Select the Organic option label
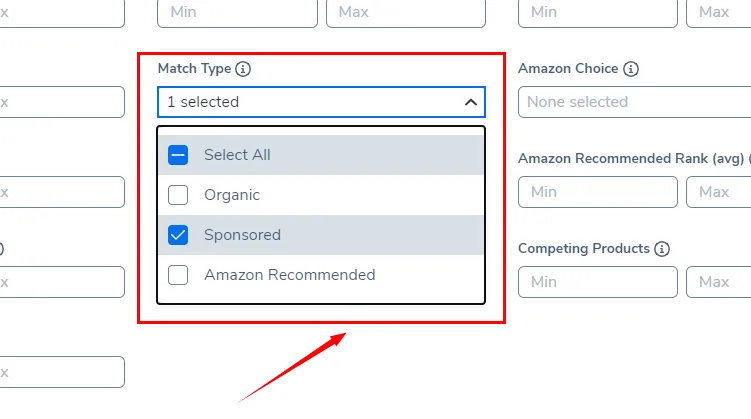This screenshot has height=419, width=751. pyautogui.click(x=232, y=195)
